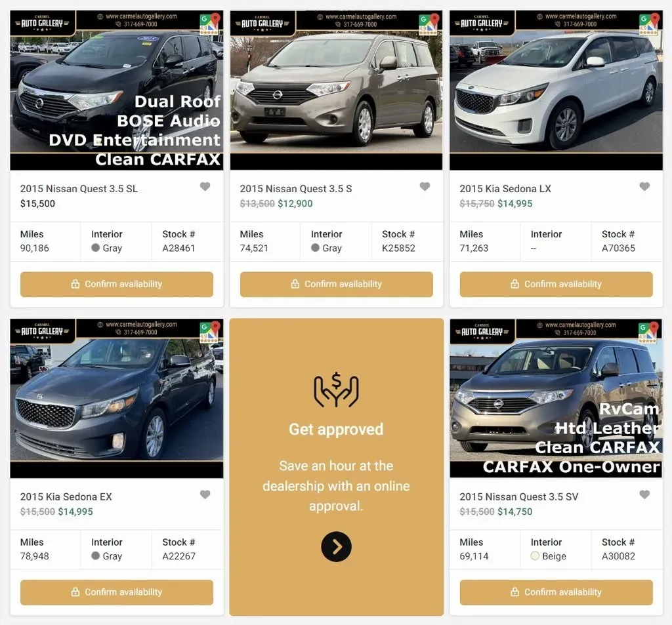Confirm availability for stock K25852
The width and height of the screenshot is (672, 625).
(337, 284)
